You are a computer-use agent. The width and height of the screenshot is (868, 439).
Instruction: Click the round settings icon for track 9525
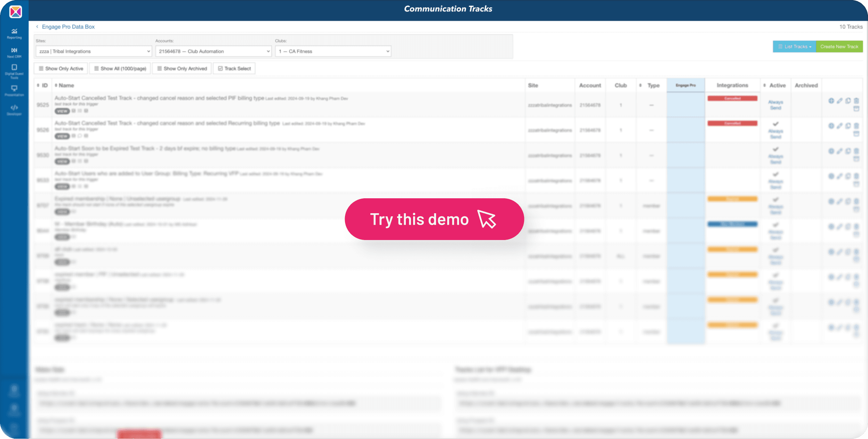831,101
